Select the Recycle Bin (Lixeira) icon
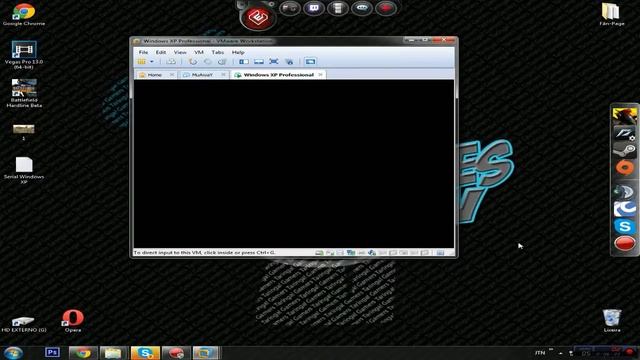Viewport: 640px width, 360px height. pyautogui.click(x=611, y=320)
